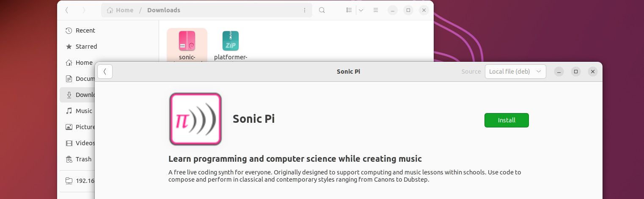Click the Home house icon in sidebar
644x199 pixels.
69,63
